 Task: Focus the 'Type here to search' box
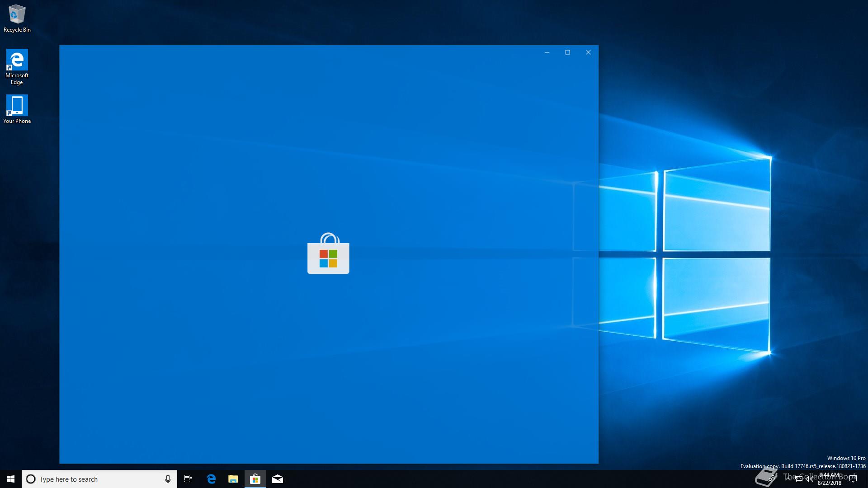click(x=99, y=479)
